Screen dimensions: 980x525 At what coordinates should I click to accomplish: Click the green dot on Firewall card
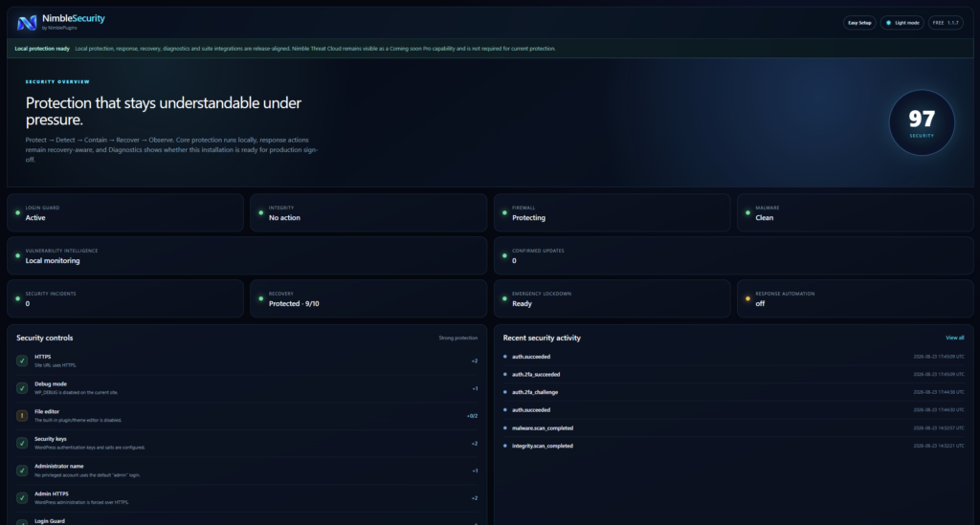pyautogui.click(x=504, y=213)
